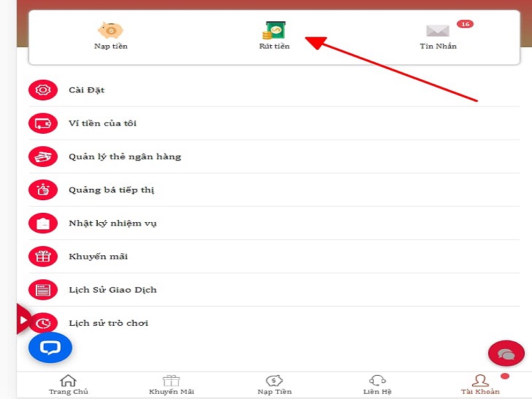Open Lịch sử trò chơi text link

click(108, 323)
